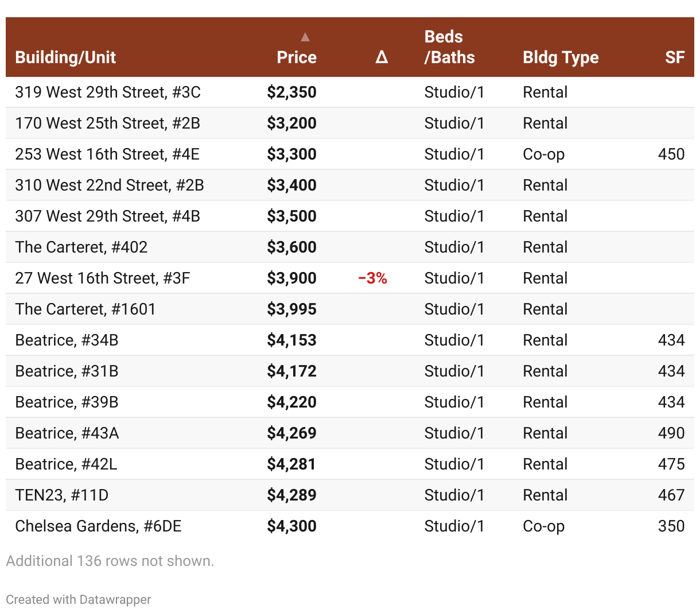Click the Beds/Baths column header
The image size is (700, 613).
pyautogui.click(x=449, y=47)
